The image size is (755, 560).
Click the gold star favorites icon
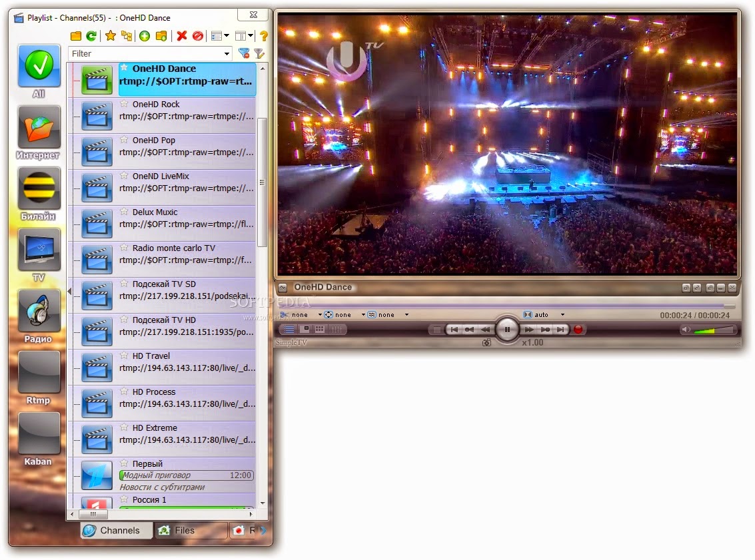111,36
